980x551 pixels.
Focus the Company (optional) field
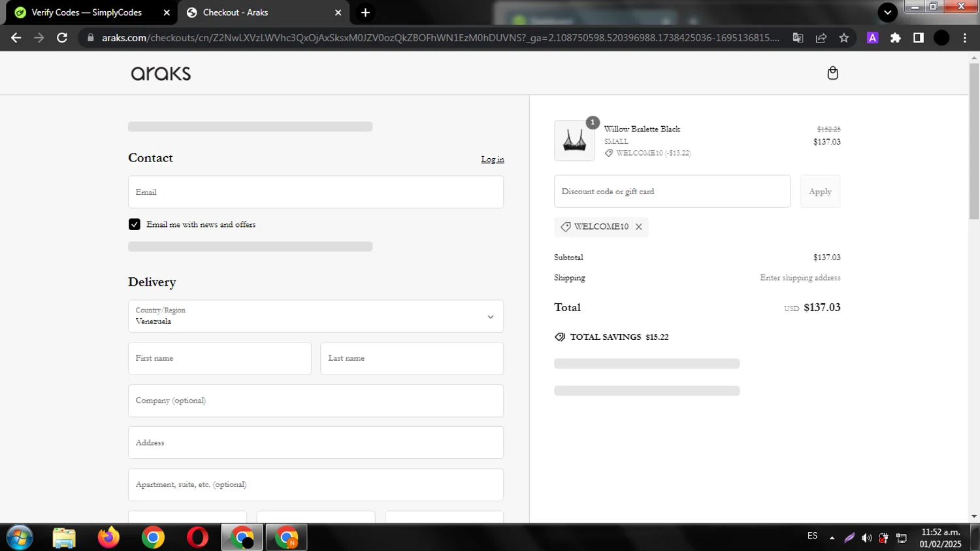point(316,401)
